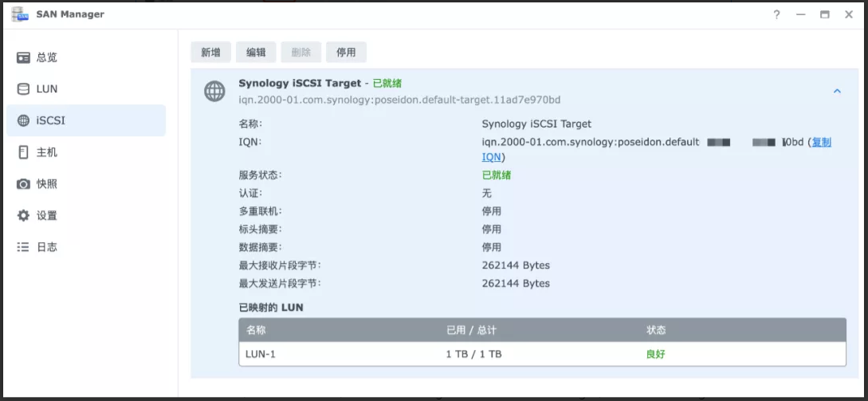This screenshot has width=868, height=401.
Task: Open the 总览 menu item
Action: 86,57
